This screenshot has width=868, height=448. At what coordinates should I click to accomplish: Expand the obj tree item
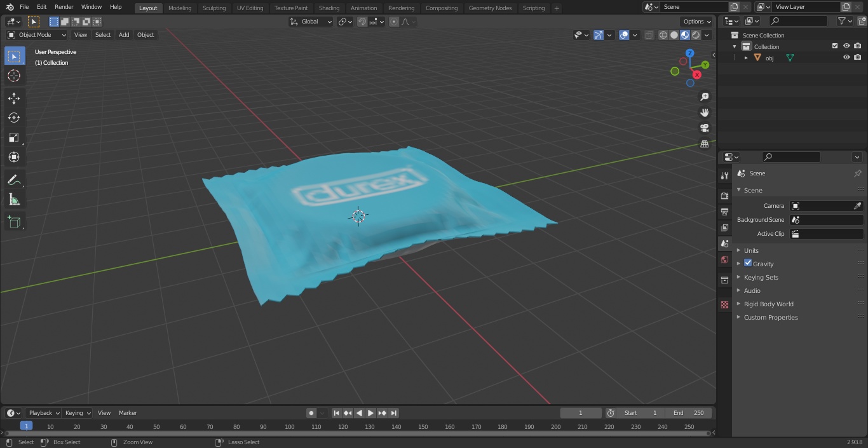[746, 58]
